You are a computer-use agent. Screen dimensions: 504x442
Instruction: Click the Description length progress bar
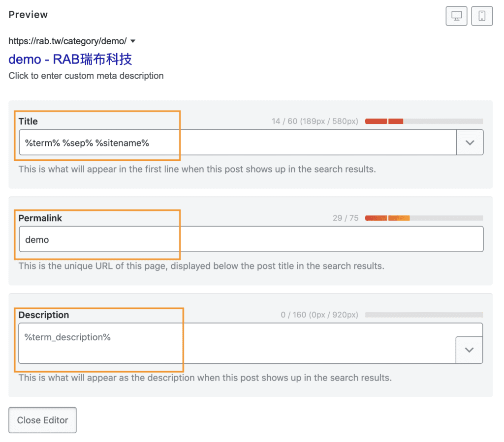pyautogui.click(x=423, y=315)
